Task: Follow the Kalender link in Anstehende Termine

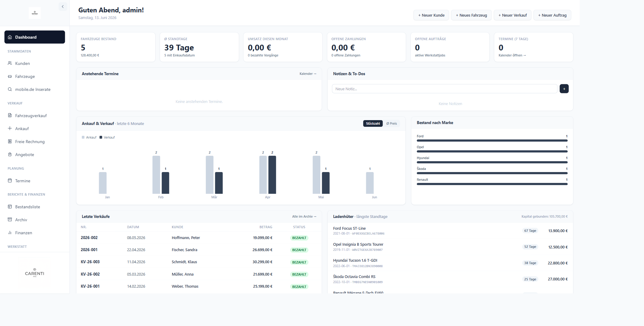Action: (308, 74)
